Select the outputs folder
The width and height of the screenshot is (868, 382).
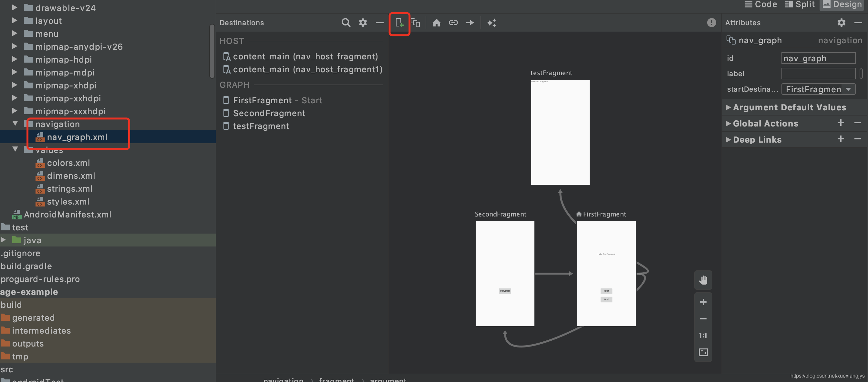point(28,344)
